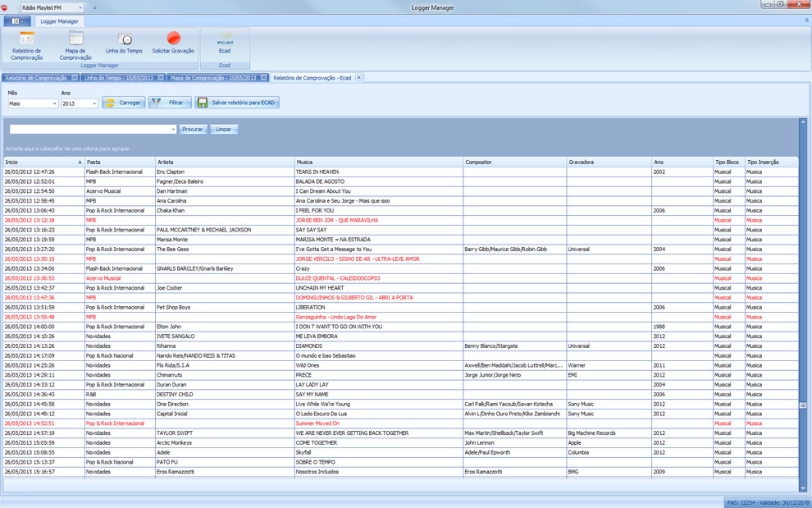Select the Benny Blanco/Stargate composer cell
This screenshot has width=812, height=508.
[x=515, y=346]
